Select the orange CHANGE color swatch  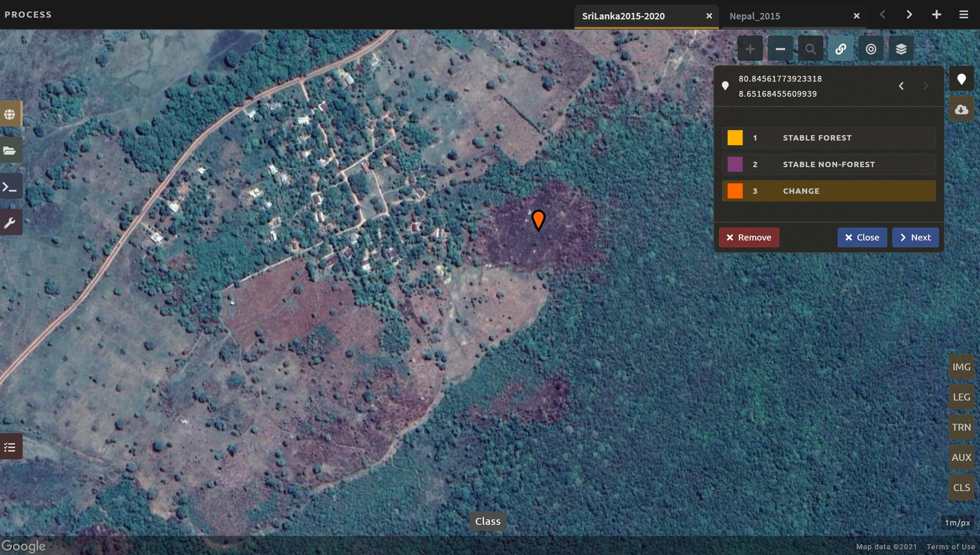(x=734, y=191)
